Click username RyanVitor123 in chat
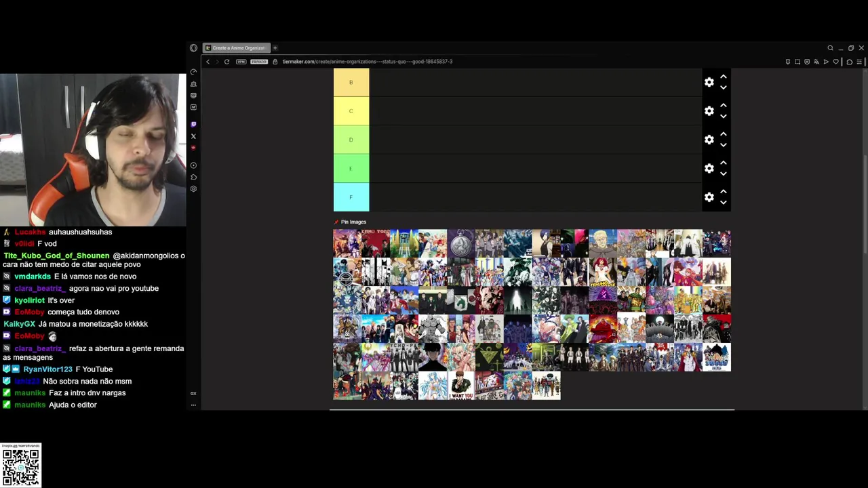This screenshot has height=488, width=868. (x=47, y=369)
